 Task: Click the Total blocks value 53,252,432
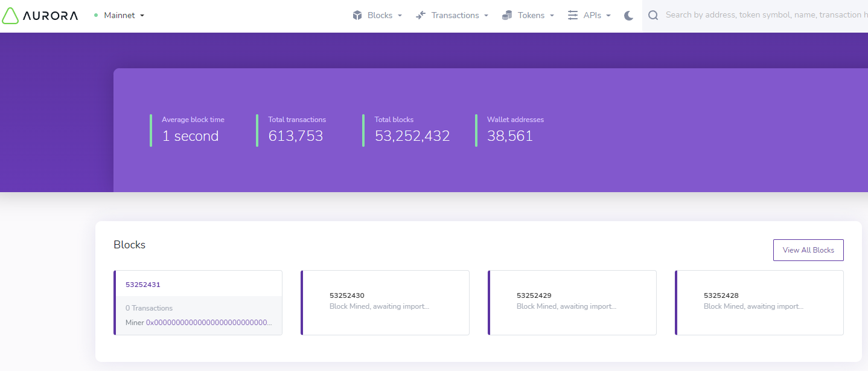tap(412, 136)
